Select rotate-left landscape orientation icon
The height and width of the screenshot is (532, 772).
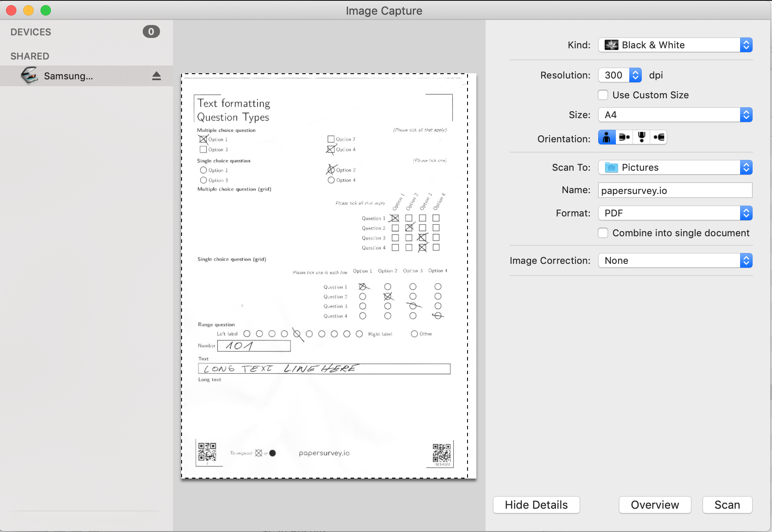coord(624,138)
